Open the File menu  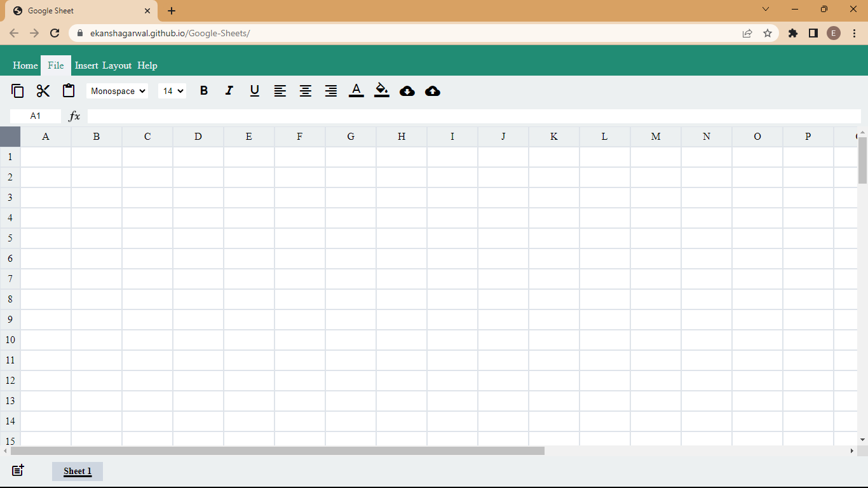[55, 65]
